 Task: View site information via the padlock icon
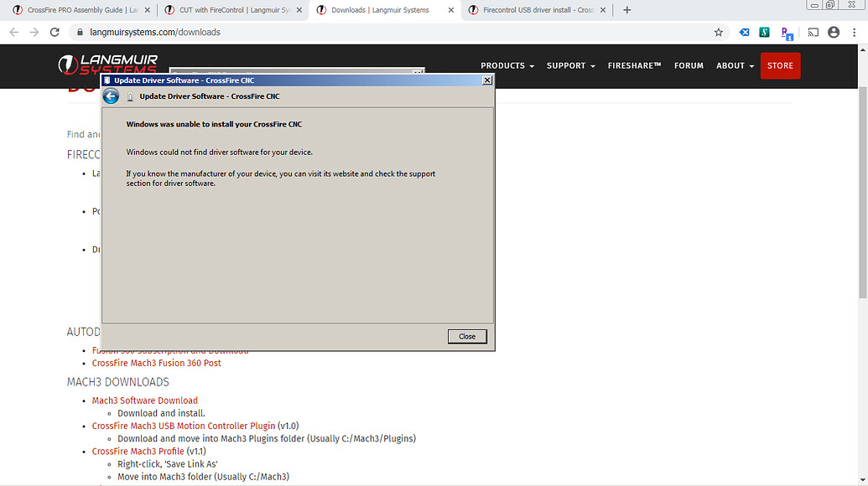click(78, 32)
